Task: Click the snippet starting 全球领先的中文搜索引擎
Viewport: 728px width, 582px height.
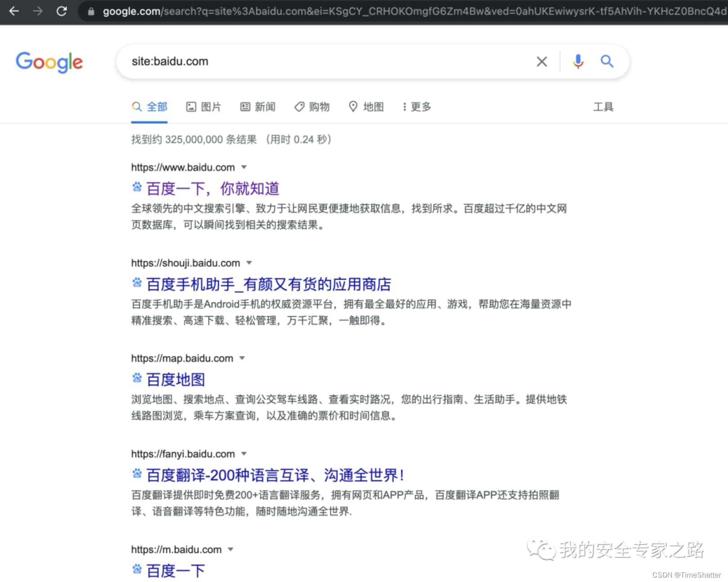Action: pyautogui.click(x=349, y=217)
